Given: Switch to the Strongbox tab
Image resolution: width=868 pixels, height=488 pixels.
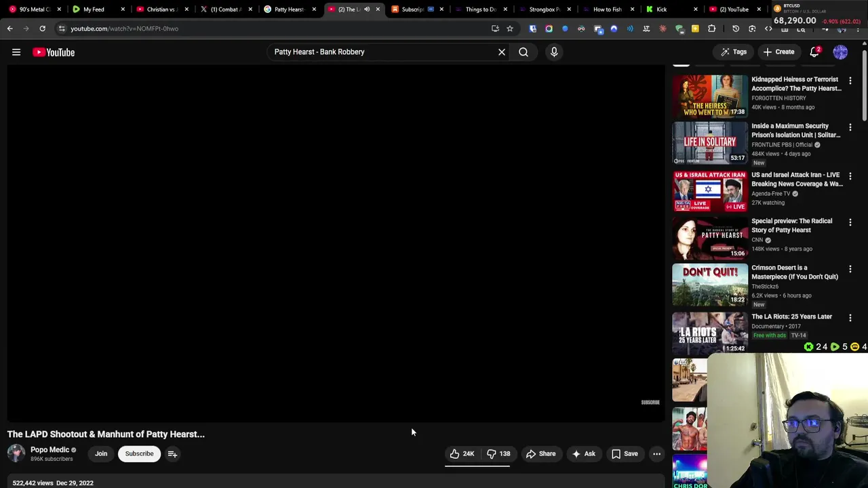Looking at the screenshot, I should [x=544, y=9].
